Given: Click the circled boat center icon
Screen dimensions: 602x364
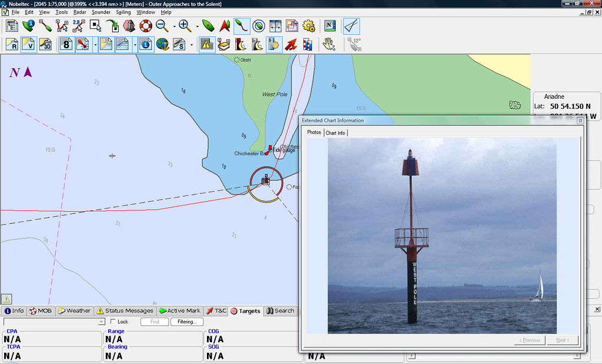Looking at the screenshot, I should [x=259, y=26].
